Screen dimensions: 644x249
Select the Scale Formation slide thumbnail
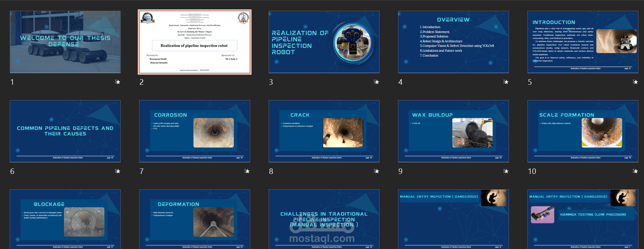583,131
